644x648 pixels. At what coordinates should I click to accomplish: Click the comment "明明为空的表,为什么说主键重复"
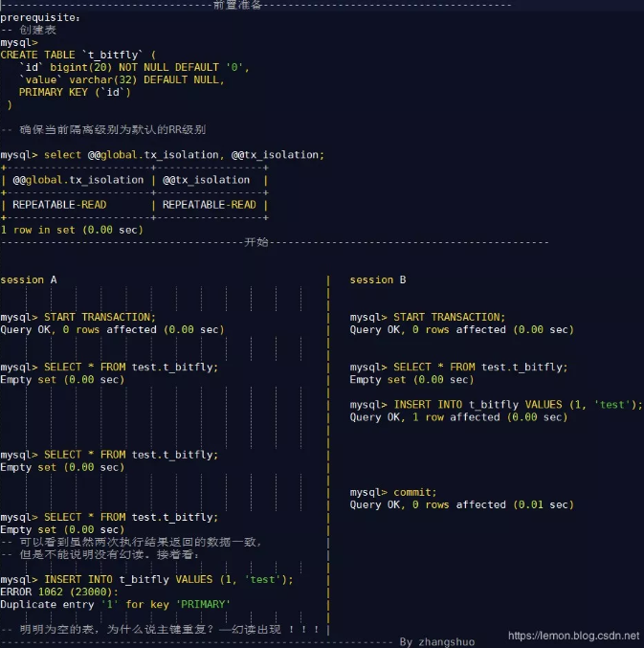(x=117, y=630)
